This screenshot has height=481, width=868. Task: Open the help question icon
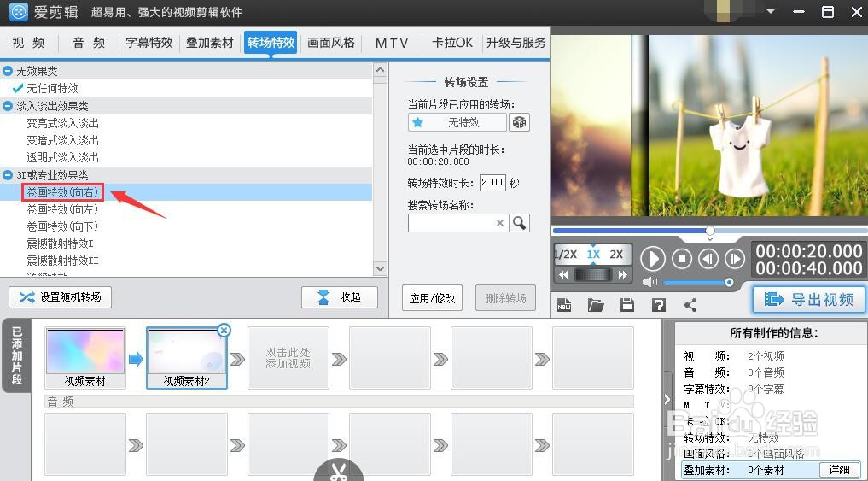(659, 305)
